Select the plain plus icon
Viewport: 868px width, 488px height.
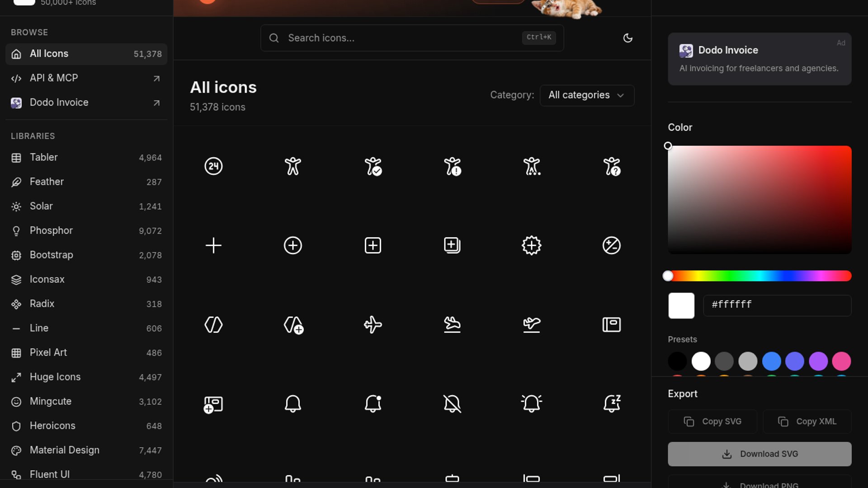click(213, 245)
